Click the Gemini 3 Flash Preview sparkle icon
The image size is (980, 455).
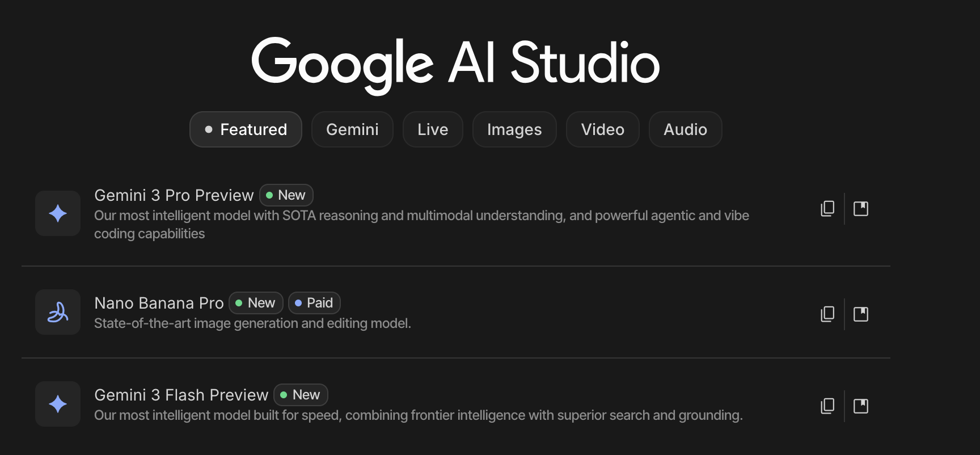pyautogui.click(x=58, y=404)
